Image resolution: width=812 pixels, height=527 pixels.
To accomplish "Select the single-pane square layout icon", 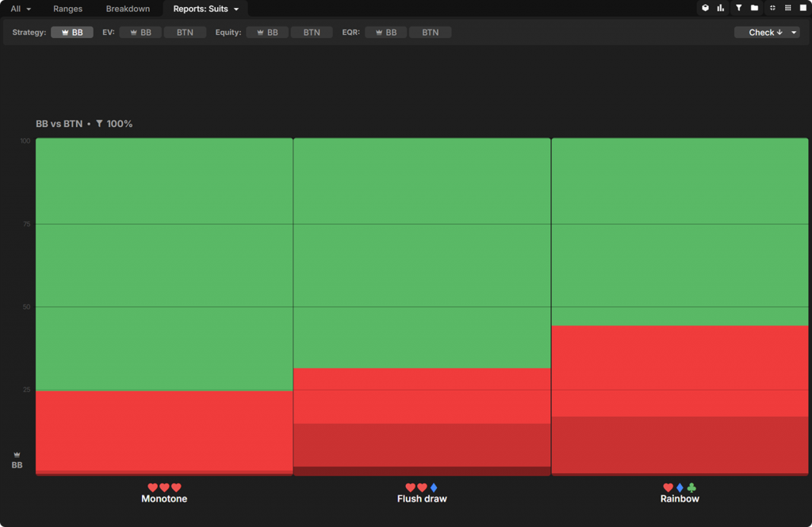I will [x=802, y=8].
